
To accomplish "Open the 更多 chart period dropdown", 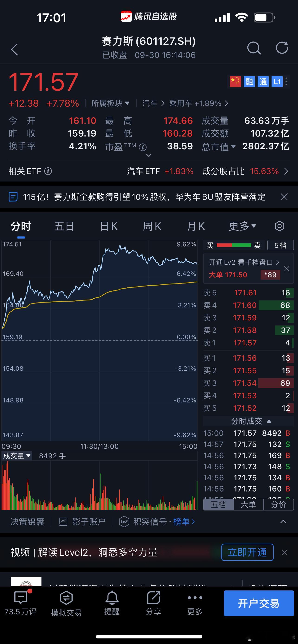I will pyautogui.click(x=243, y=226).
